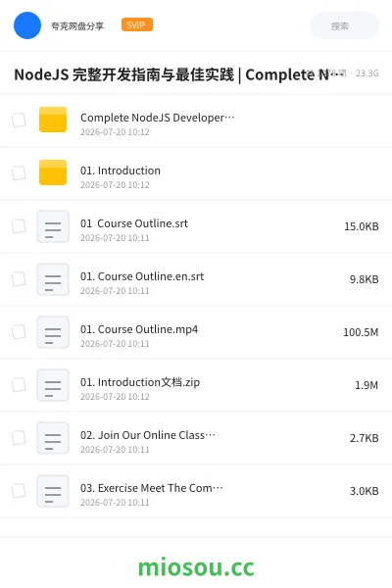Open the Complete NodeJS Developer folder name
The width and height of the screenshot is (392, 588).
coord(158,118)
